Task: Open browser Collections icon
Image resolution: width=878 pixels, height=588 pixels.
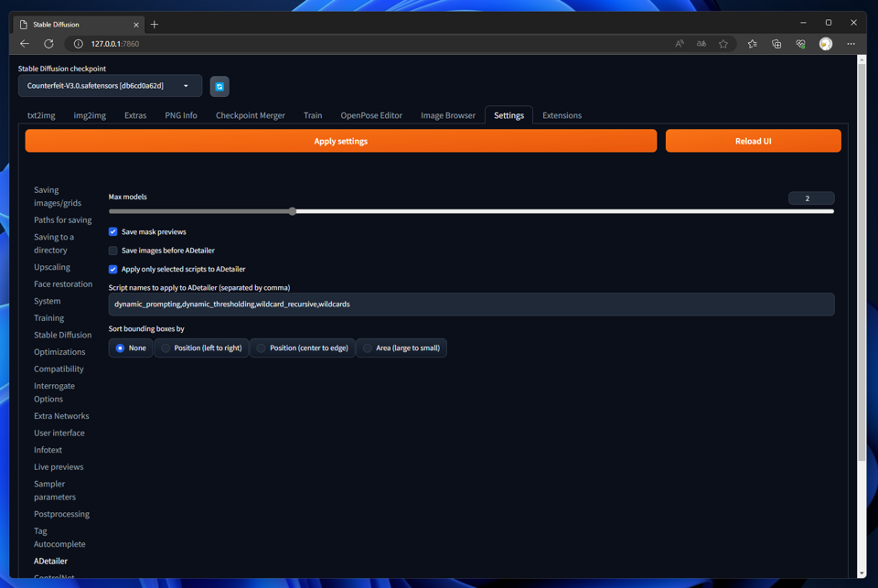Action: click(776, 44)
